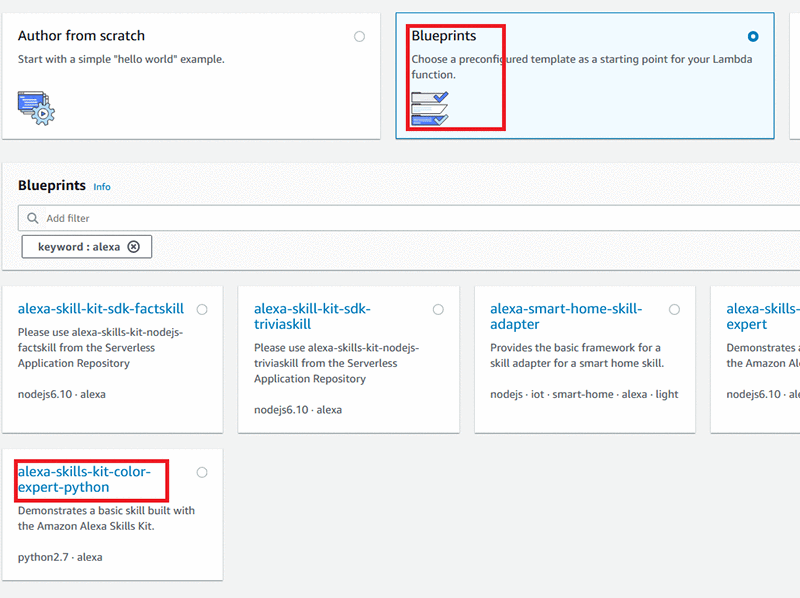
Task: Open the partially visible alexa-skills expert link
Action: pyautogui.click(x=762, y=316)
